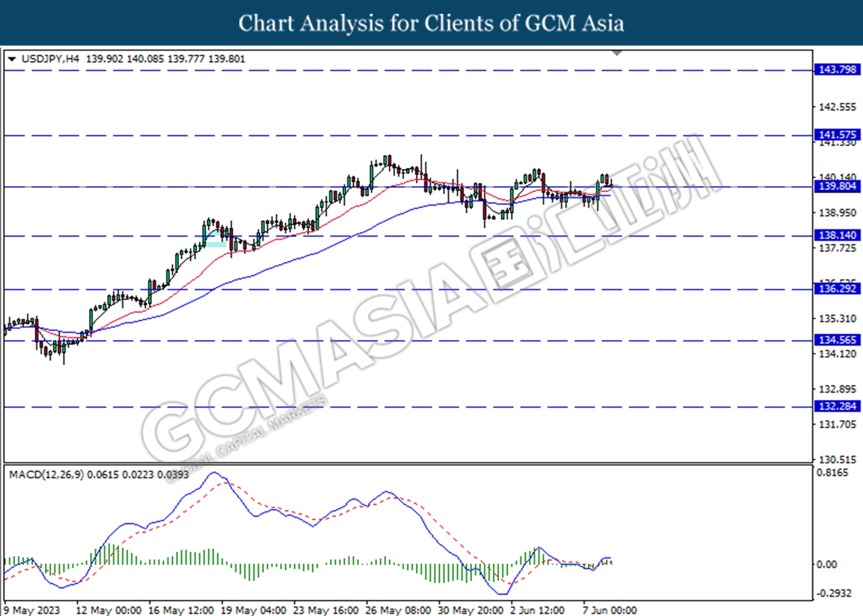Click the 139.801 close price value
Image resolution: width=863 pixels, height=616 pixels.
(227, 59)
